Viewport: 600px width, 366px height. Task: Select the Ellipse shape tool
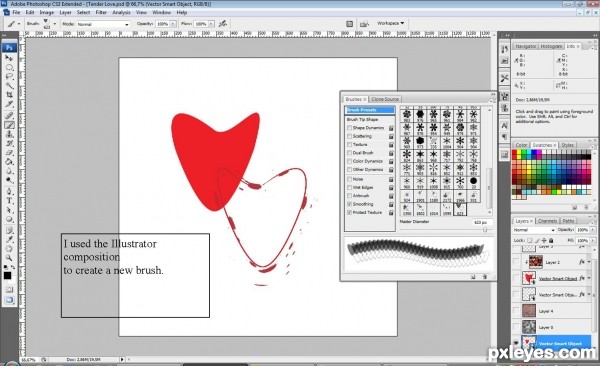pyautogui.click(x=9, y=219)
